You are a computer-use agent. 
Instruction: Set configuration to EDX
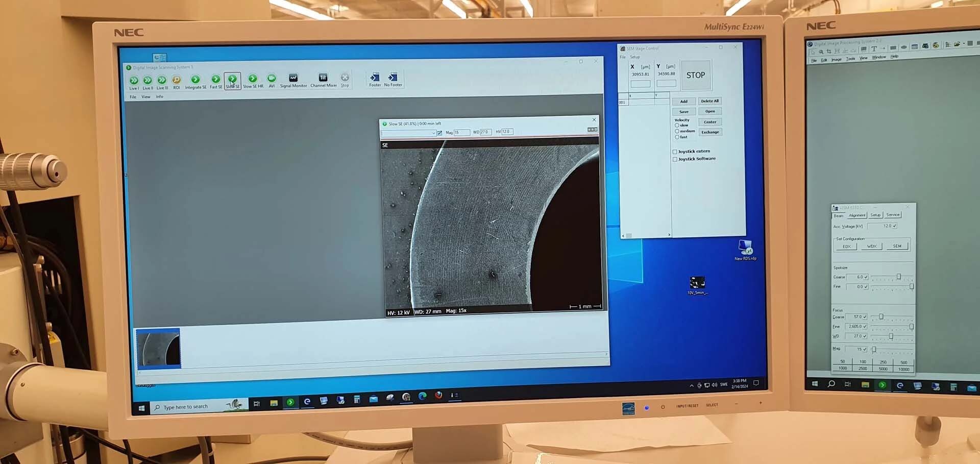(846, 247)
